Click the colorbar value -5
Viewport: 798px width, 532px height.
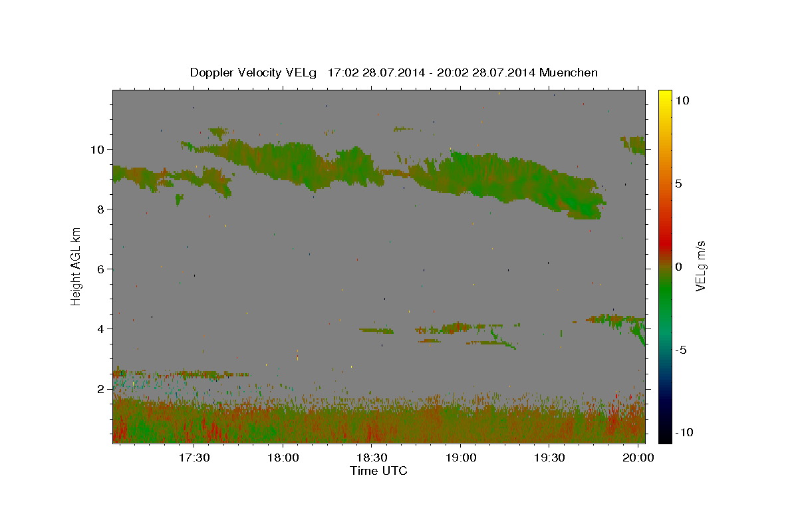coord(680,350)
